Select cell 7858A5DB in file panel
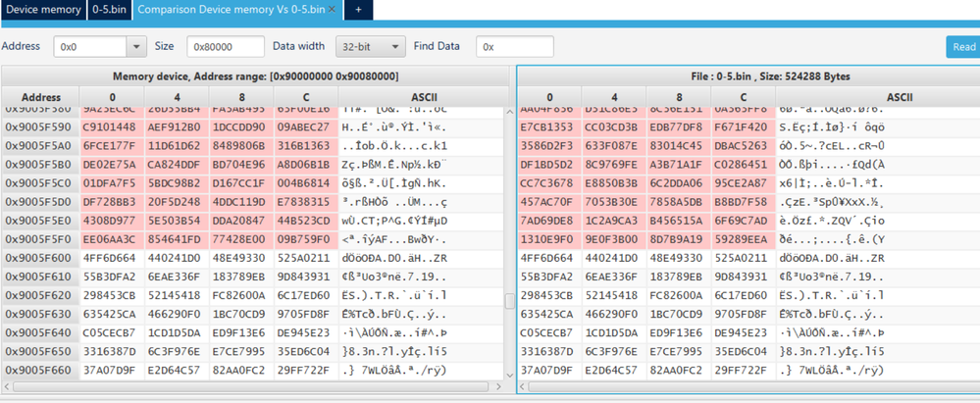The width and height of the screenshot is (980, 403). click(x=679, y=202)
